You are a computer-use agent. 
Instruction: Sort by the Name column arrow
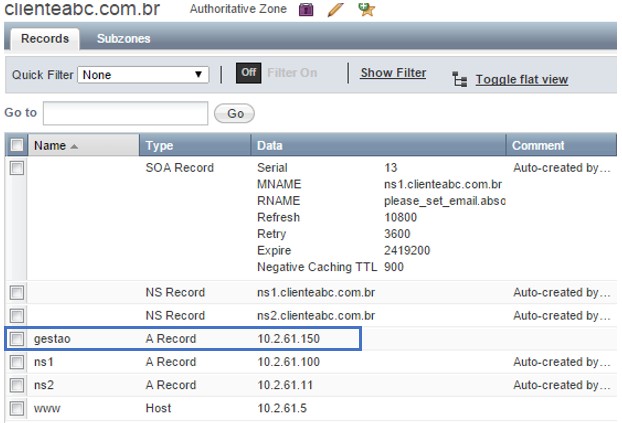pyautogui.click(x=74, y=146)
